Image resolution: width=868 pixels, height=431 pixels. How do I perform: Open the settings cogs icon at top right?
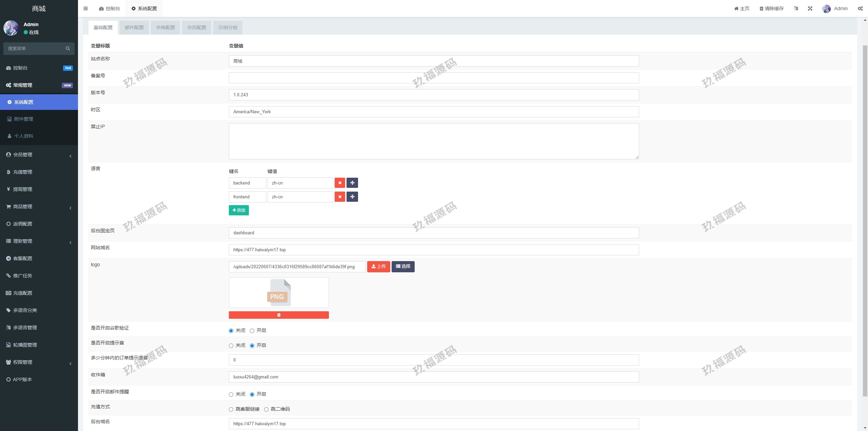coord(860,8)
